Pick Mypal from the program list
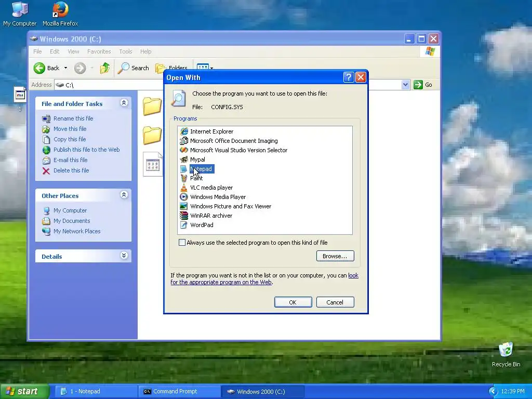Screen dimensions: 532x399 [192, 159]
